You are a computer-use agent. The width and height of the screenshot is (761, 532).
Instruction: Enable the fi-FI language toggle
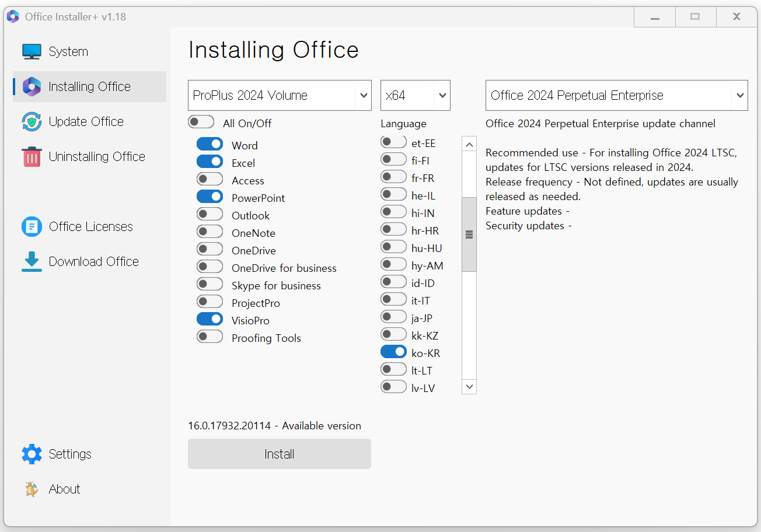click(x=393, y=159)
